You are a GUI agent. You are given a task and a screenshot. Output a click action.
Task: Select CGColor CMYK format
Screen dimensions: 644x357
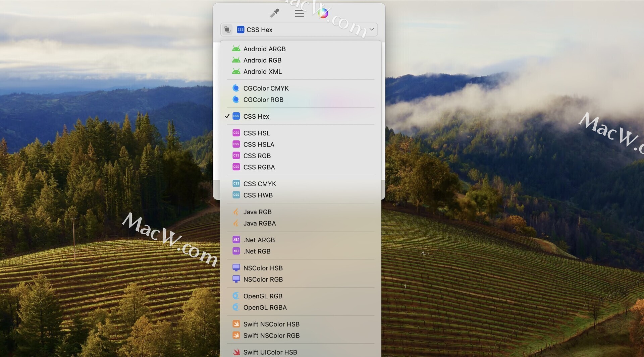click(301, 88)
